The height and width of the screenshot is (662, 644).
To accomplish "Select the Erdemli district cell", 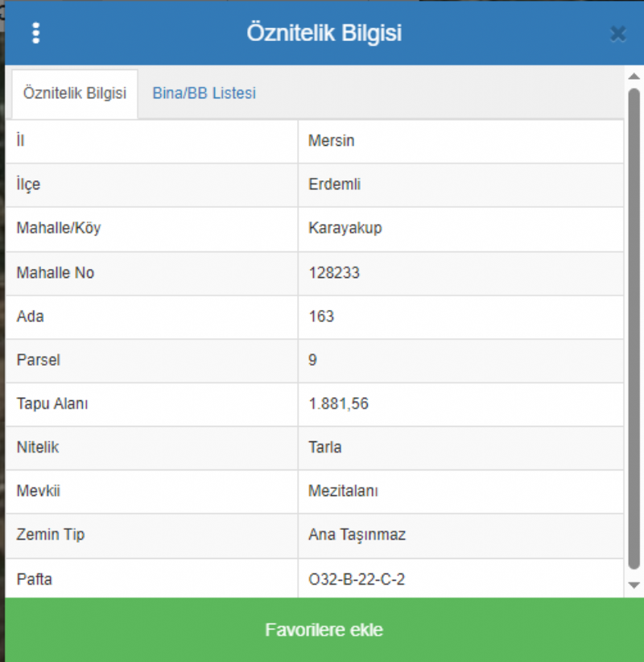I will point(334,184).
